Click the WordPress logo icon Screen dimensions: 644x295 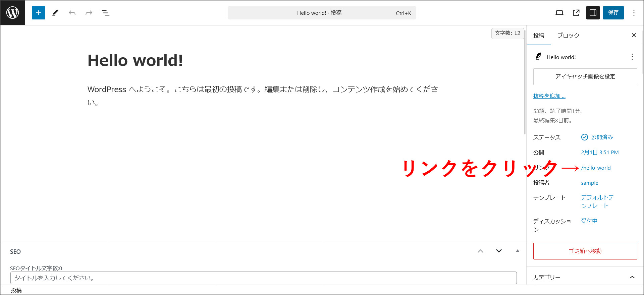coord(13,13)
